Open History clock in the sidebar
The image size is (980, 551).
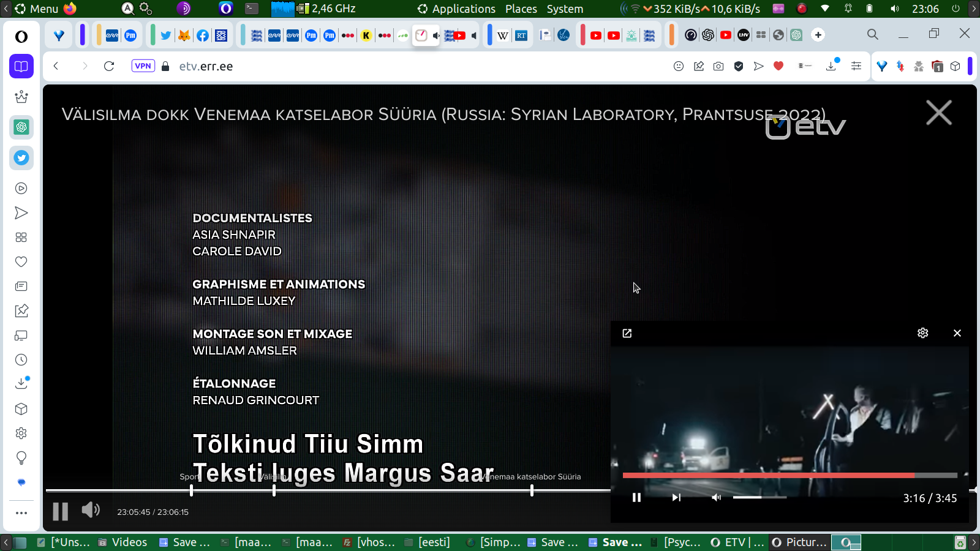(x=21, y=360)
